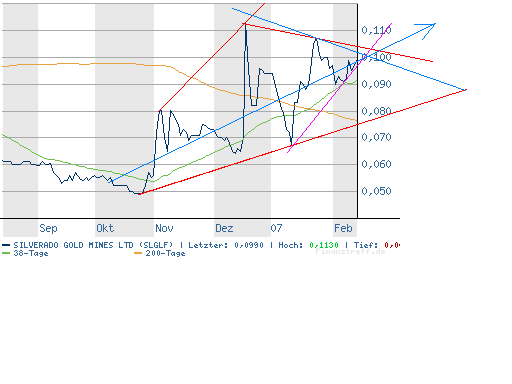Select the Nov month label

coord(164,228)
